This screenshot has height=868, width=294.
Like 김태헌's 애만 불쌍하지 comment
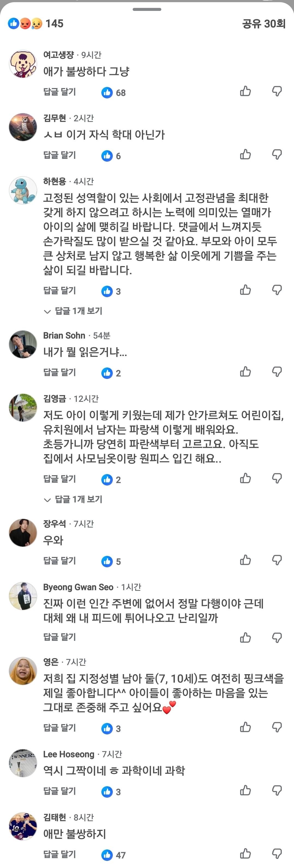(245, 854)
